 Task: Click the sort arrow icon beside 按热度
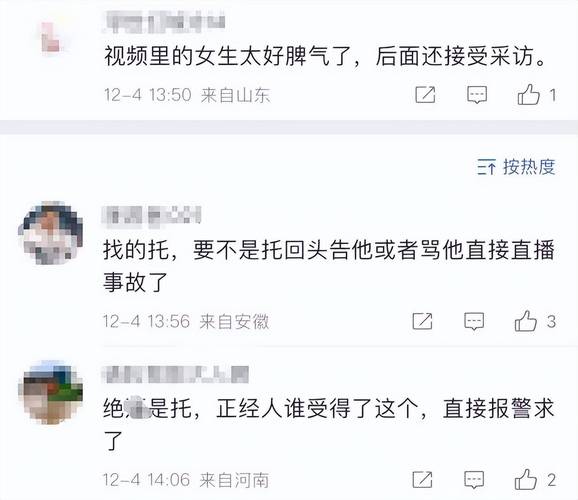coord(487,167)
